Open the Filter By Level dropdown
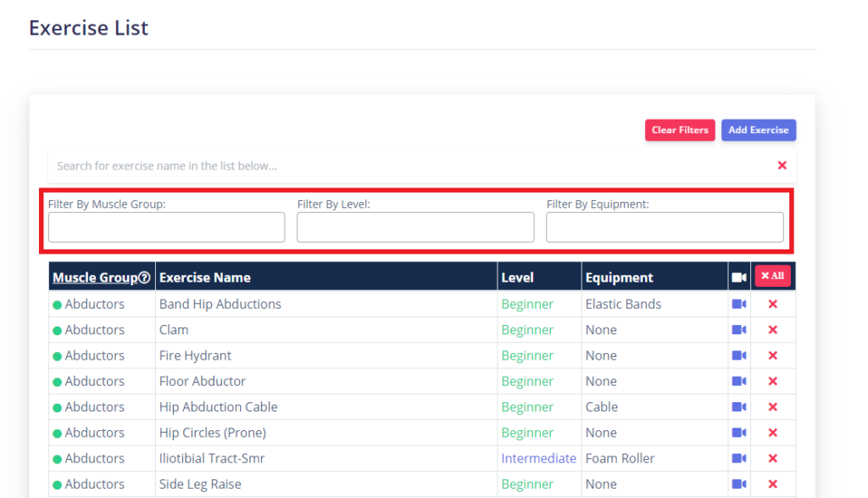 point(415,227)
